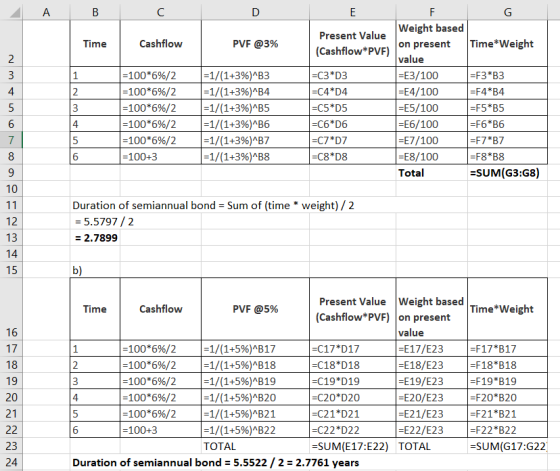Click the 'PVF @3%' header cell
560x471 pixels.
[255, 44]
